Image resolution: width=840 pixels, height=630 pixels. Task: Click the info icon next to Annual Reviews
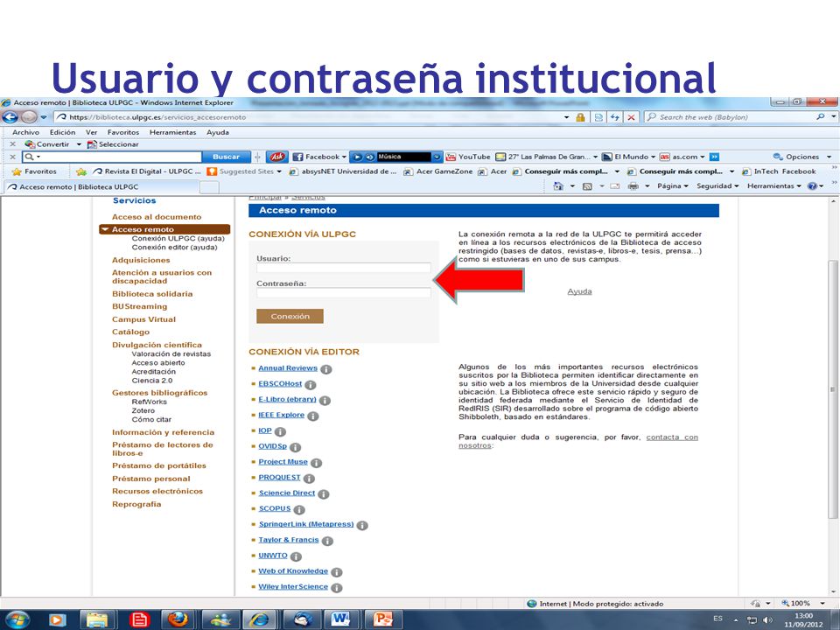(x=325, y=369)
